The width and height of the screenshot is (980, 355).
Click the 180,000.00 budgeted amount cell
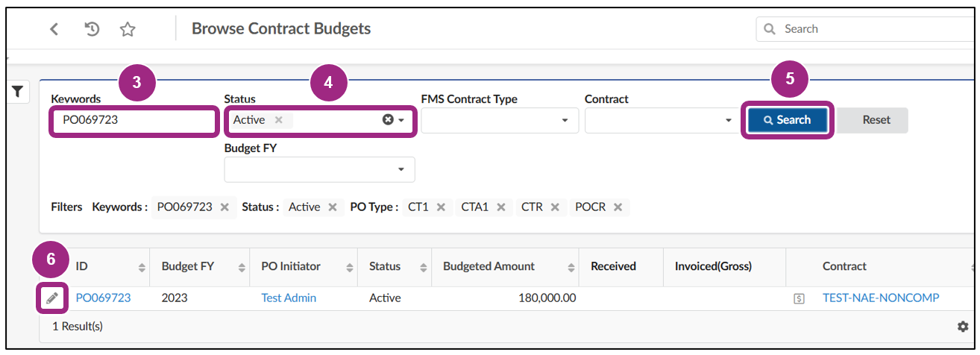pyautogui.click(x=547, y=298)
